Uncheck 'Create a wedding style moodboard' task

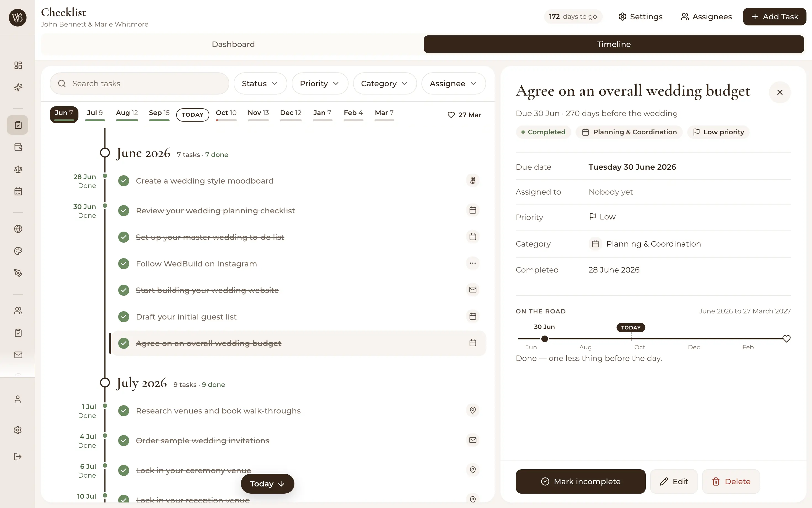[124, 181]
